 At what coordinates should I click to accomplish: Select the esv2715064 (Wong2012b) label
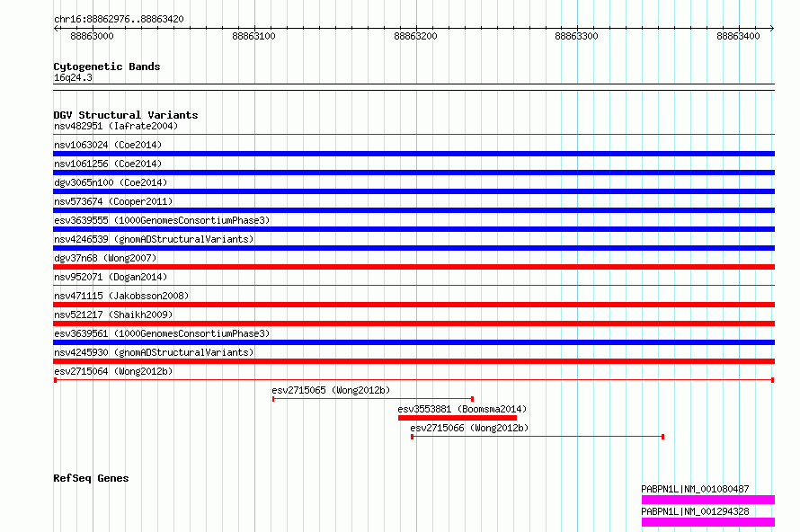[113, 371]
